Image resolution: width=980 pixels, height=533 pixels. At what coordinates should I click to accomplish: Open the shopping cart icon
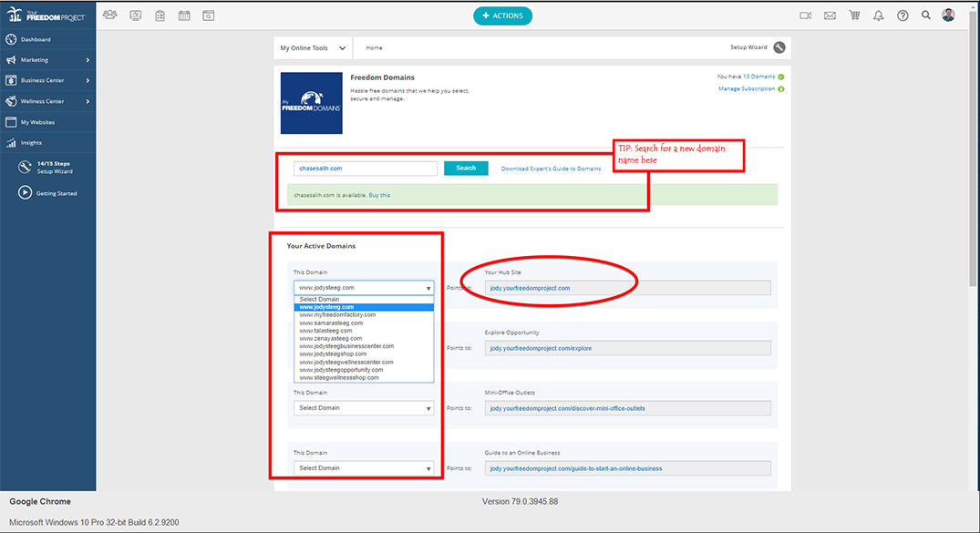pos(854,15)
